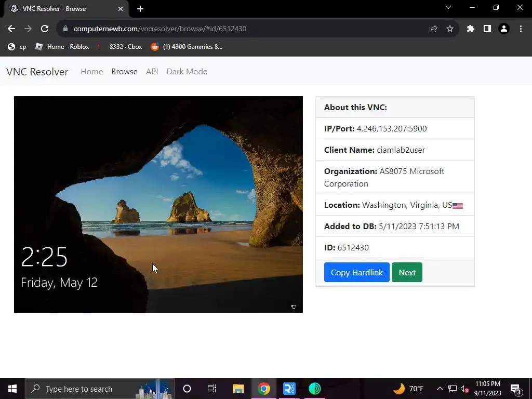This screenshot has width=532, height=399.
Task: Share this page via share icon
Action: [433, 29]
